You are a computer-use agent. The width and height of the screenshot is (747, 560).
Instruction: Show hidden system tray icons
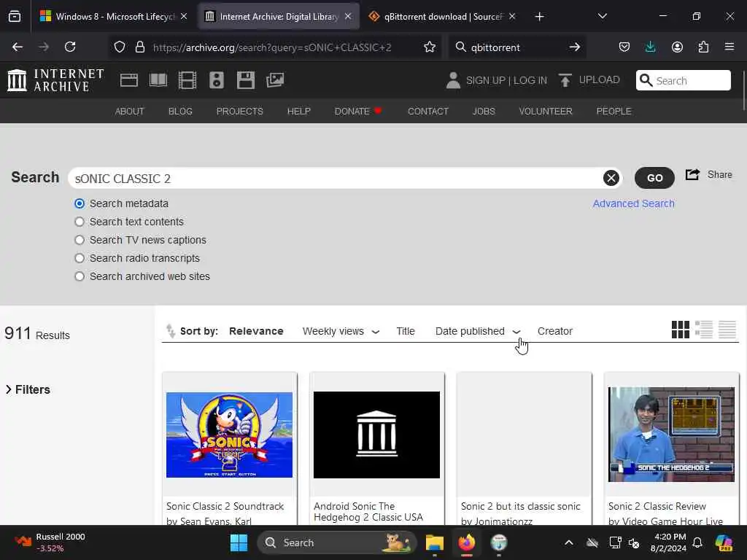(569, 542)
